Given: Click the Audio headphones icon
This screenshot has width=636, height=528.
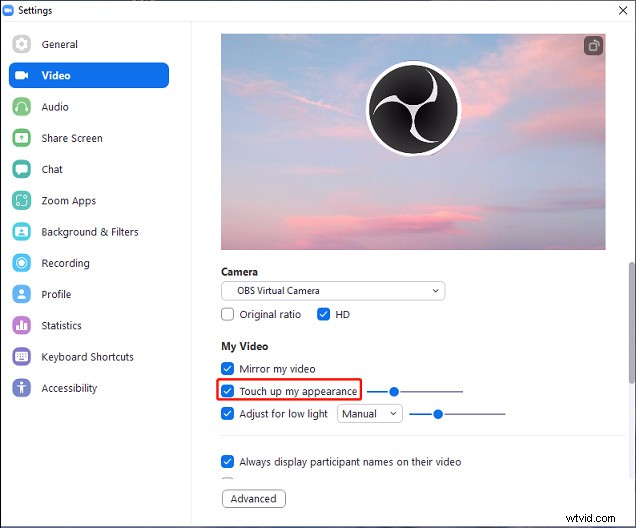Looking at the screenshot, I should click(21, 107).
